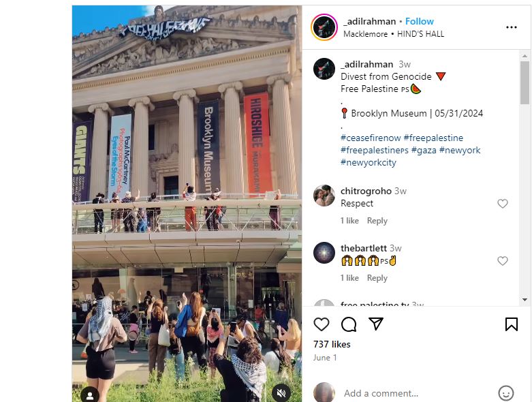
Task: Click the comments scrollbar down arrow
Action: coord(525,300)
